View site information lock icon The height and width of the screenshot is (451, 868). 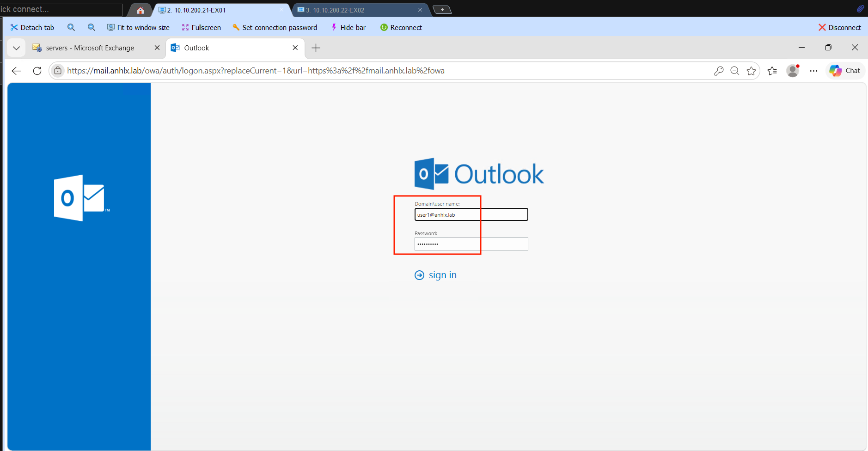pos(58,71)
